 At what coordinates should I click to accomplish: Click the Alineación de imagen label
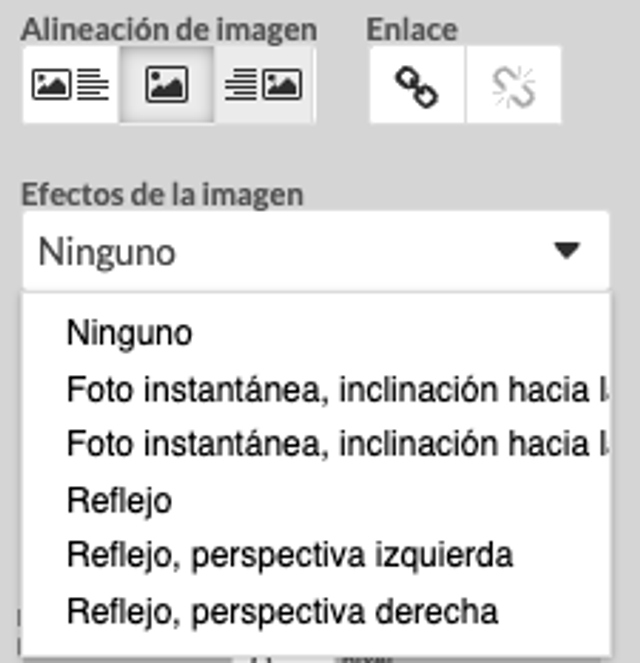[x=169, y=30]
